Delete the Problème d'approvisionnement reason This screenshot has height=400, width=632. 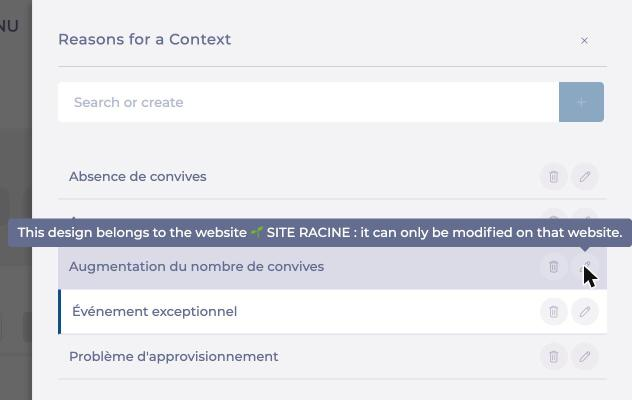(553, 356)
